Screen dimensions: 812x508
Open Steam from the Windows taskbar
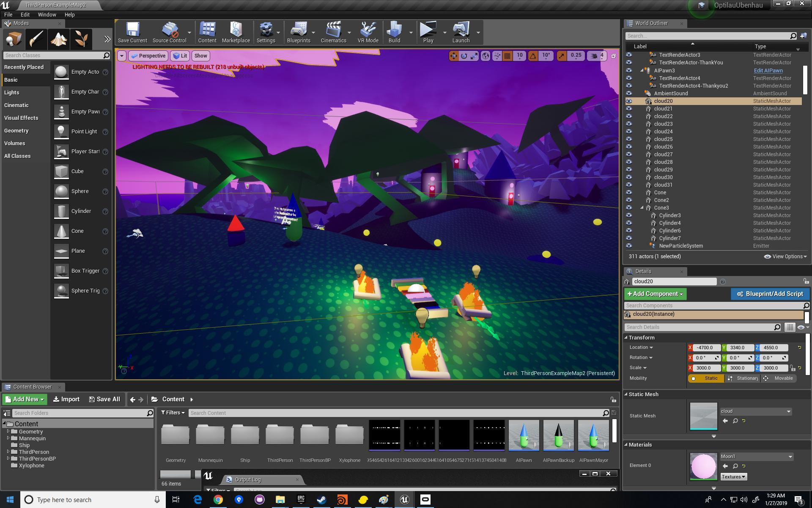[321, 500]
